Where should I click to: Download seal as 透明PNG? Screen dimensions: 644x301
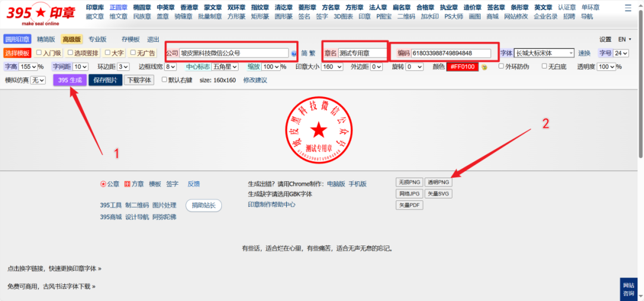[438, 182]
